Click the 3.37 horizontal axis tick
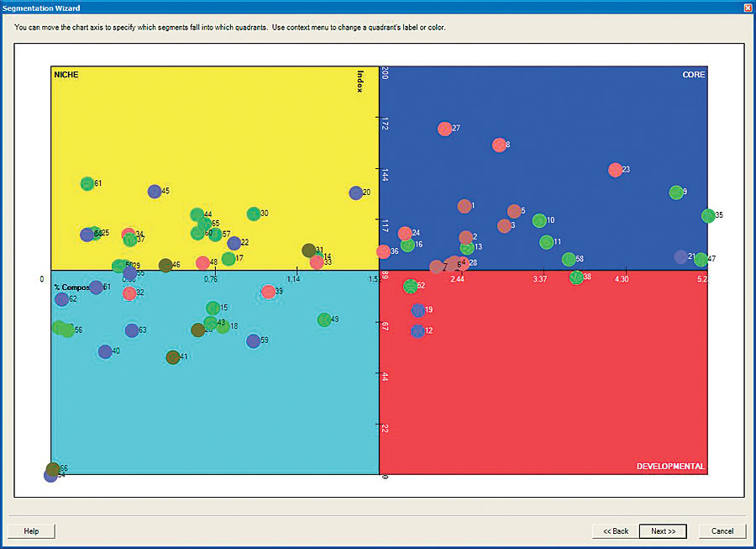756x549 pixels. [x=540, y=279]
